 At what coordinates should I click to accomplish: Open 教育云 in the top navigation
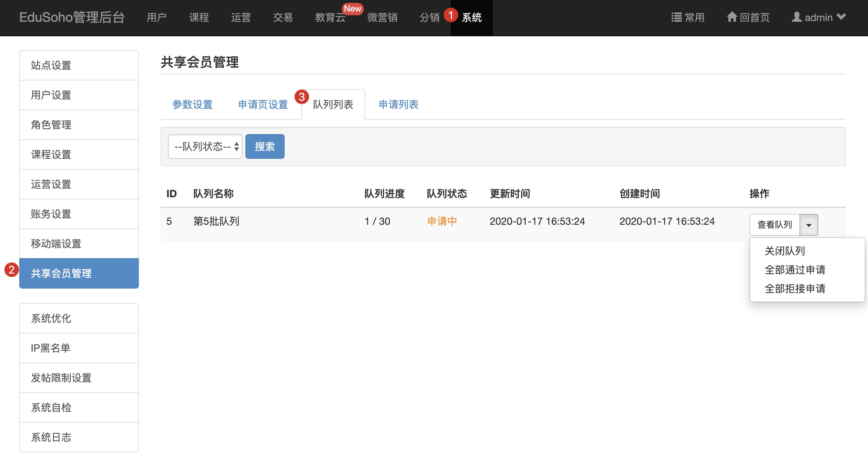pos(330,17)
